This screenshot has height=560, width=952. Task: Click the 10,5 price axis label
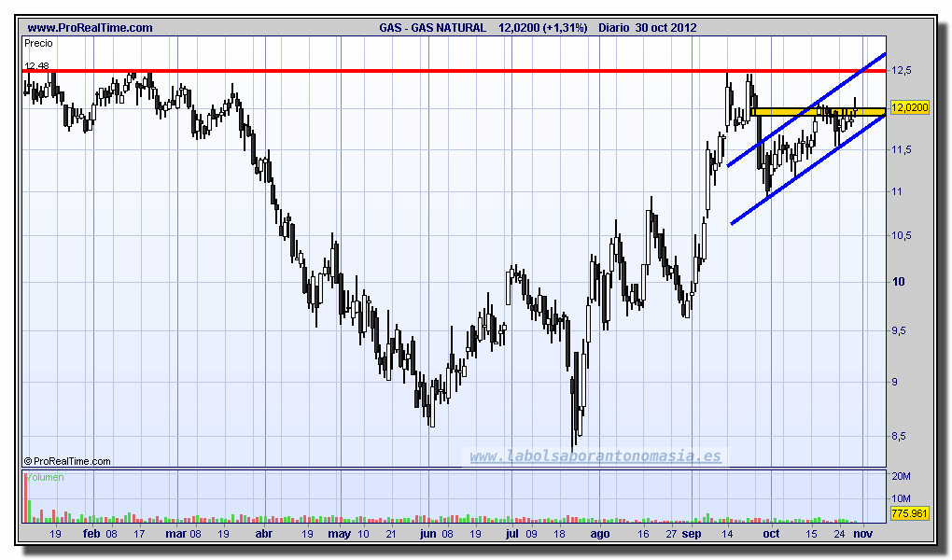point(901,235)
